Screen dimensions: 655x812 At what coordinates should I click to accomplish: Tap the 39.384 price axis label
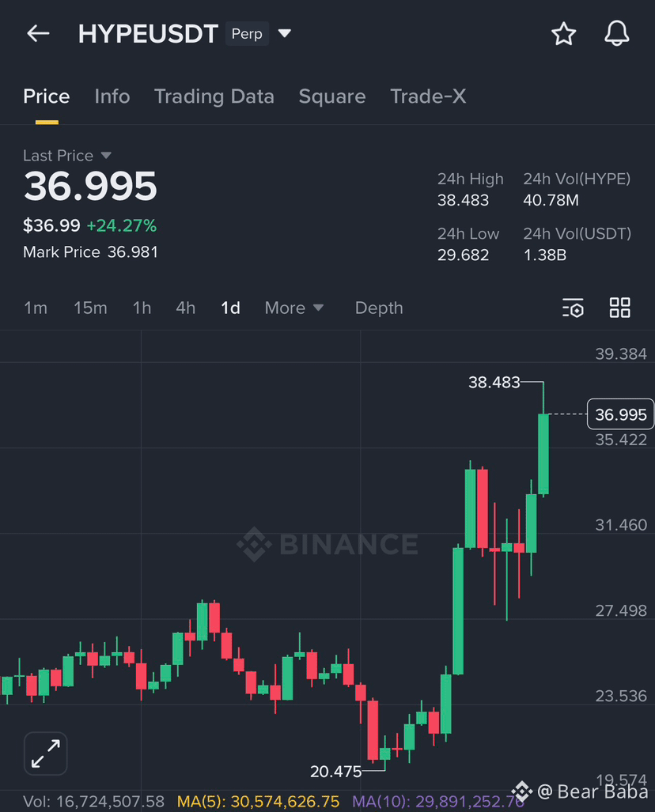(621, 354)
